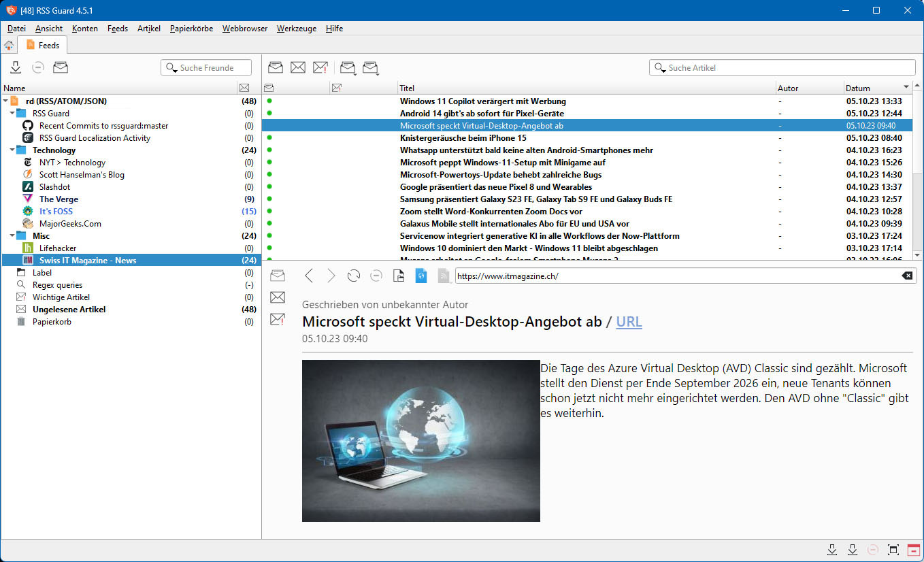Stop page loading in article browser toolbar
This screenshot has width=924, height=562.
pyautogui.click(x=376, y=276)
